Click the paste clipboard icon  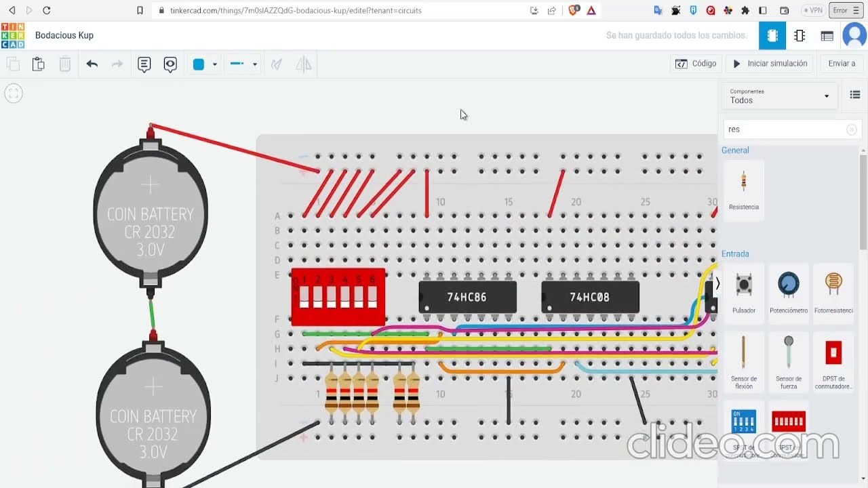pos(39,64)
